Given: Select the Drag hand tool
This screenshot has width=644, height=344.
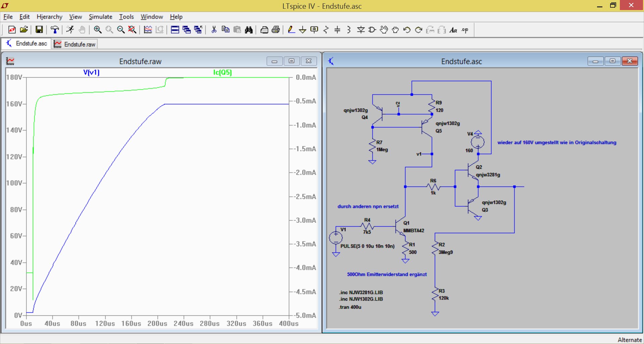Looking at the screenshot, I should (395, 30).
